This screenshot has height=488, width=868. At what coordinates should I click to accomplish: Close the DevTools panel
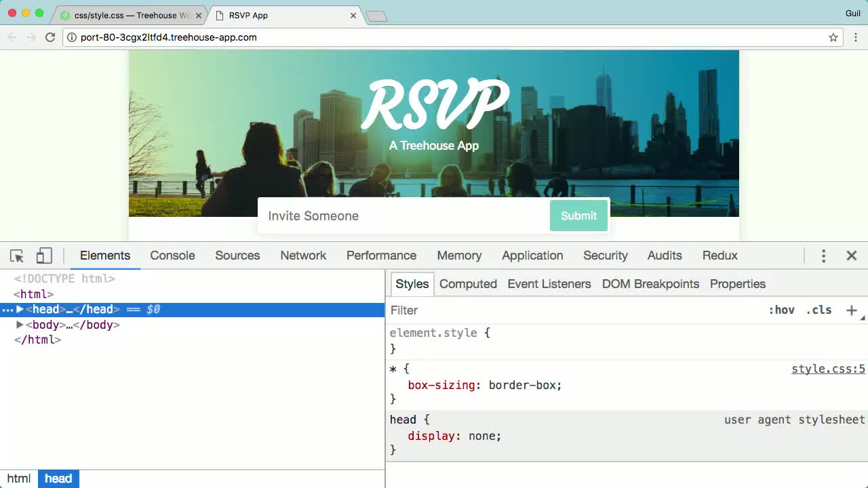(x=852, y=256)
